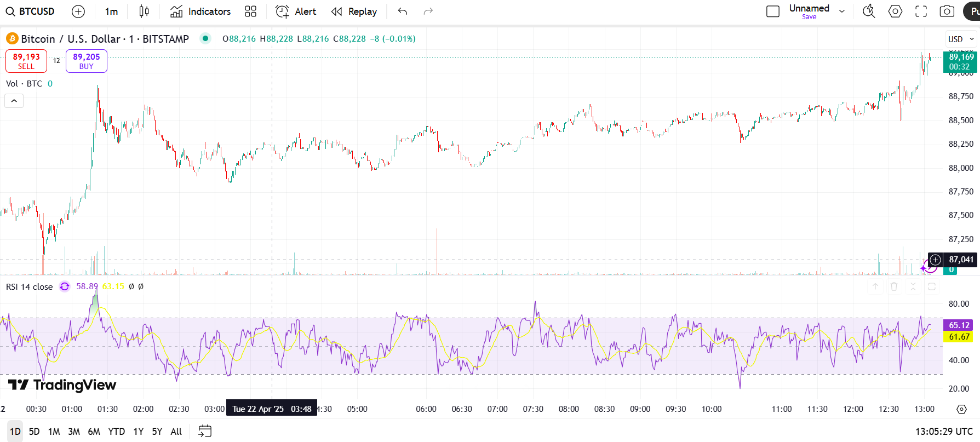
Task: Open chart settings hexagon icon
Action: tap(895, 12)
